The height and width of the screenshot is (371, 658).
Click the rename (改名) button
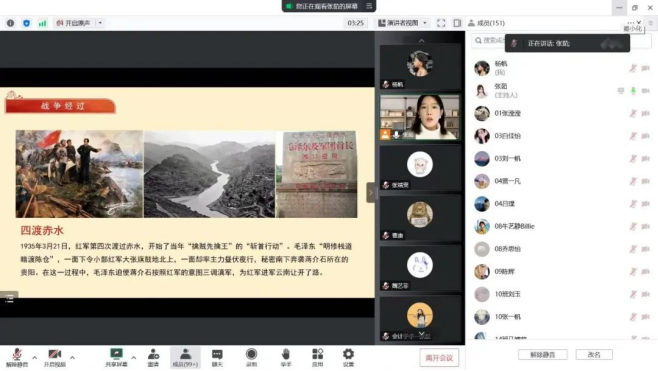pos(594,355)
